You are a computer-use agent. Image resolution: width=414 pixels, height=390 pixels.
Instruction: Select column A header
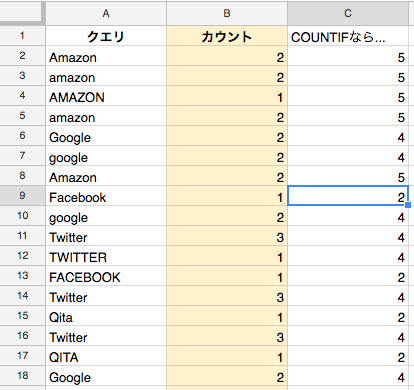(x=106, y=13)
